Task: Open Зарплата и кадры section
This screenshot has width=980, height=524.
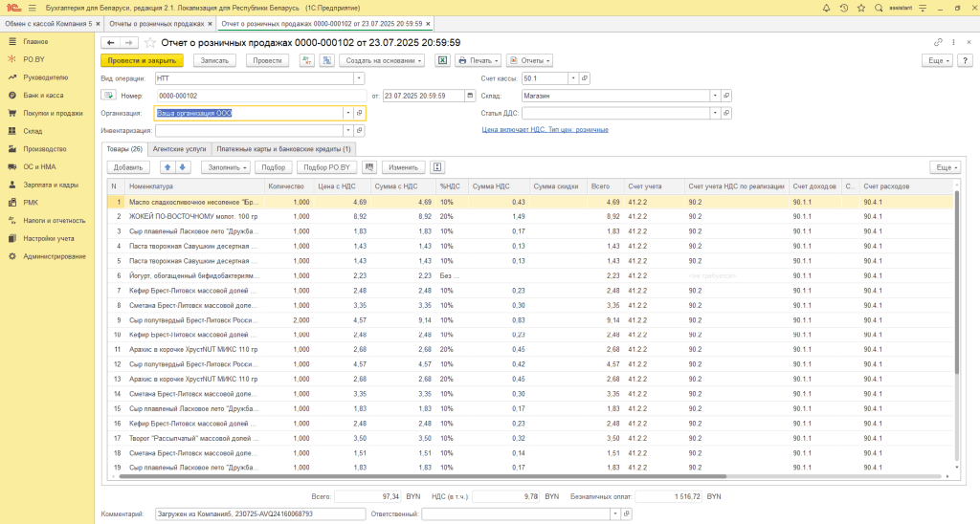Action: (x=51, y=185)
